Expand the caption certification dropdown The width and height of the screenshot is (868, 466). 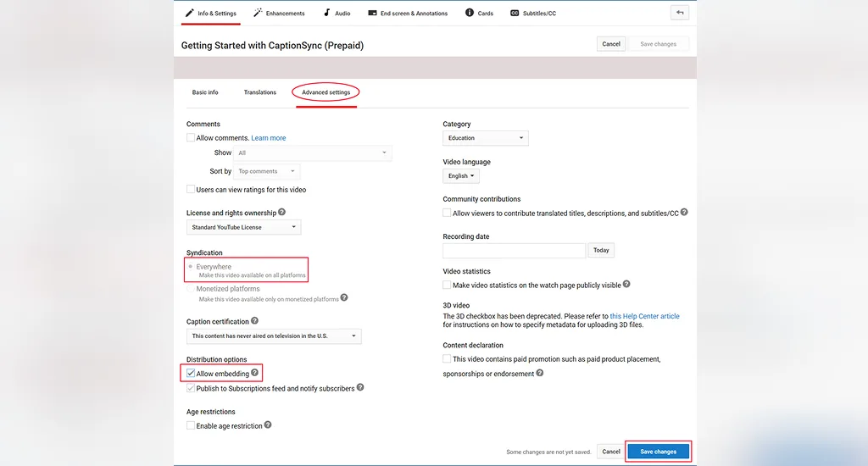274,336
